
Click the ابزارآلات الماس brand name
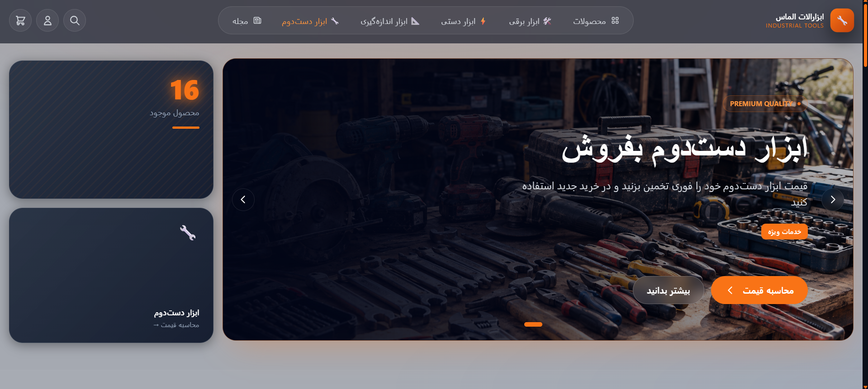(800, 17)
